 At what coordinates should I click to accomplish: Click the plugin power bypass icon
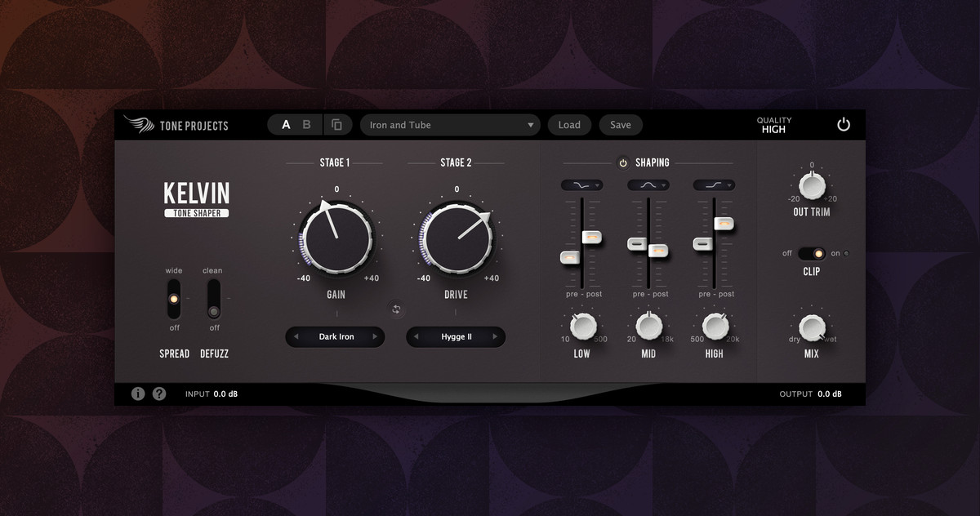(844, 125)
